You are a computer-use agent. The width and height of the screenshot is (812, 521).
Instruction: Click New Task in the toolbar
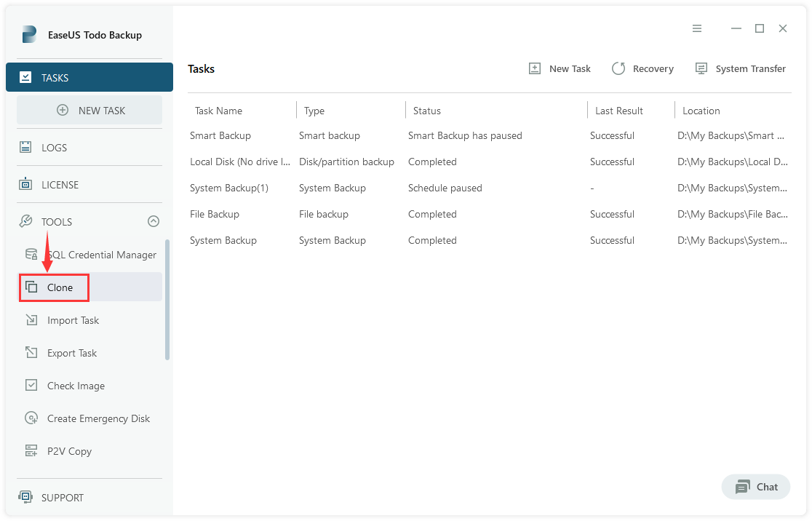click(x=560, y=68)
